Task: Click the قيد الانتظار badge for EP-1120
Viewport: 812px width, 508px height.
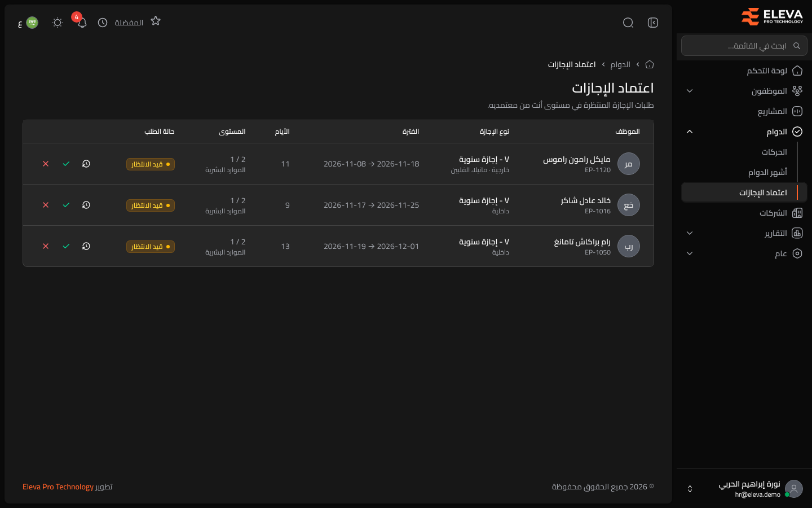Action: [151, 164]
